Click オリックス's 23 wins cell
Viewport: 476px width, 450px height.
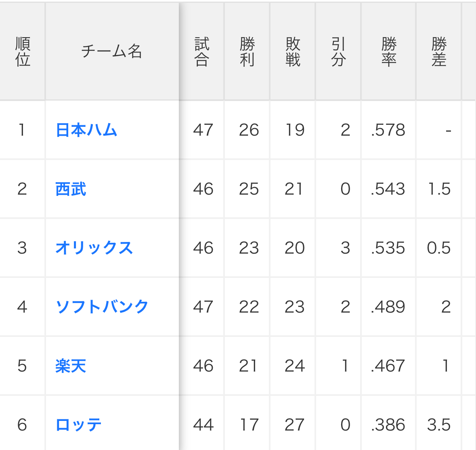[249, 248]
